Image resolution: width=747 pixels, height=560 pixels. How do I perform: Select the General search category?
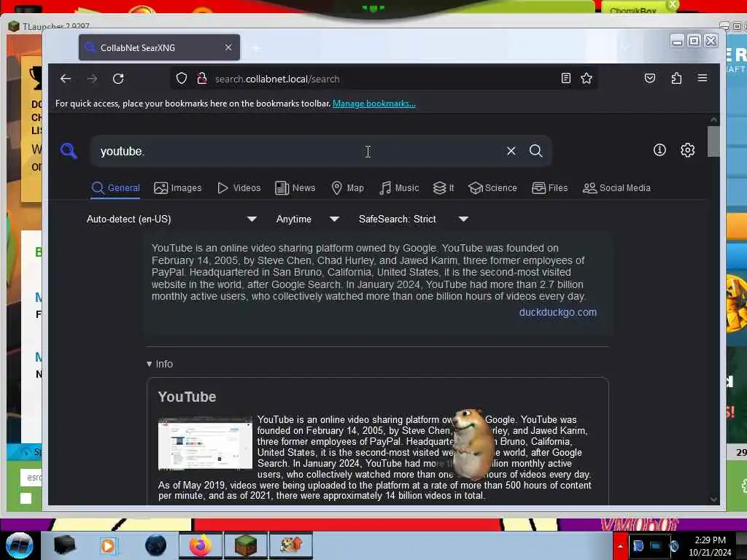pyautogui.click(x=116, y=187)
